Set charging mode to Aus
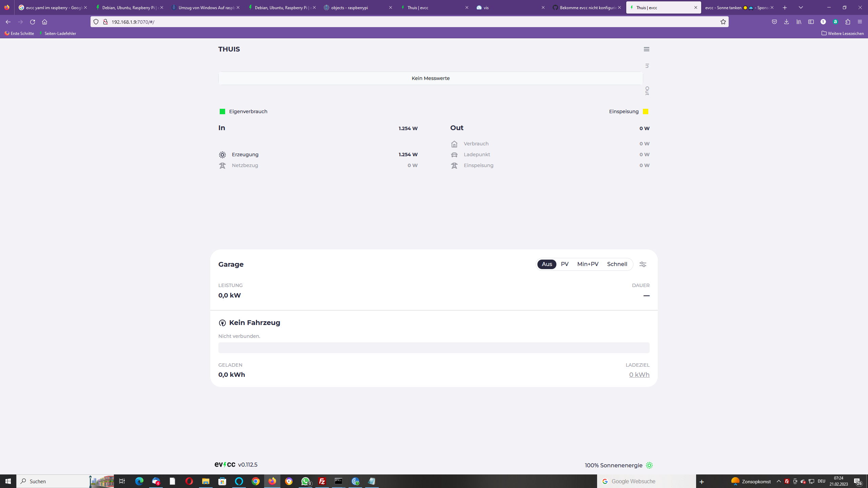Viewport: 868px width, 488px height. (x=547, y=264)
